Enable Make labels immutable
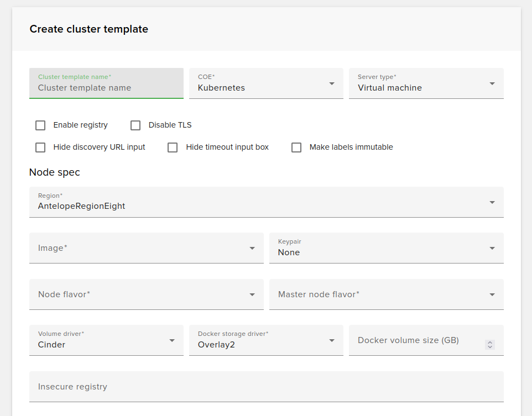Image resolution: width=532 pixels, height=416 pixels. [x=296, y=147]
